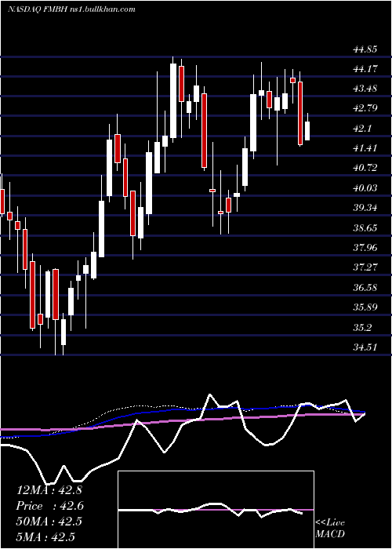Click the '12MA : 42.8' readout
392x549 pixels.
[x=49, y=490]
